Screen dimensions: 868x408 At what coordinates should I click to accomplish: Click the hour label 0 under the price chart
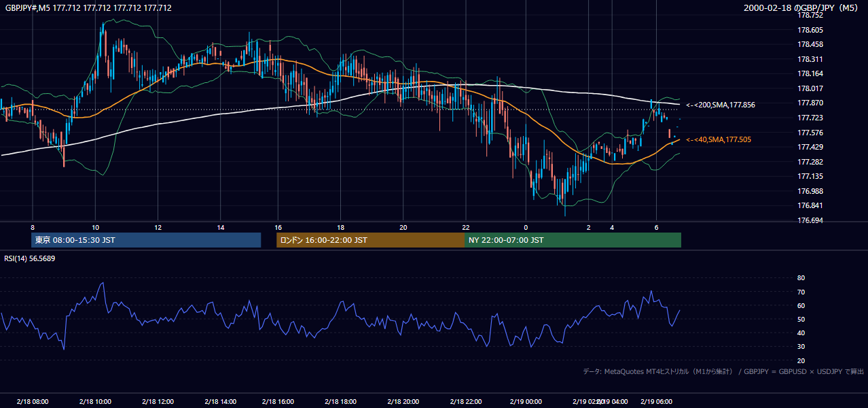pos(526,227)
